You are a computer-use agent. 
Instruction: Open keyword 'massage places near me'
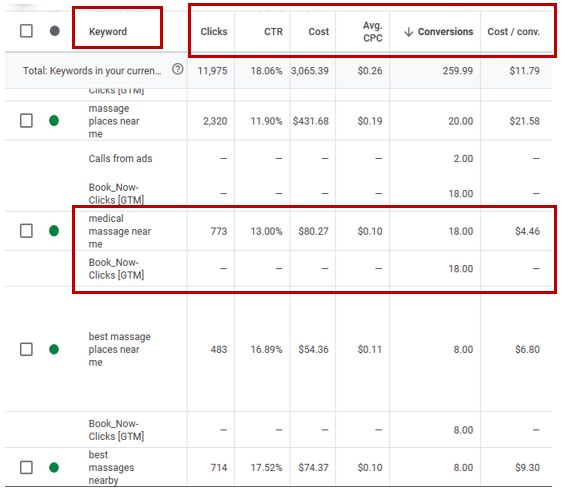tap(114, 121)
